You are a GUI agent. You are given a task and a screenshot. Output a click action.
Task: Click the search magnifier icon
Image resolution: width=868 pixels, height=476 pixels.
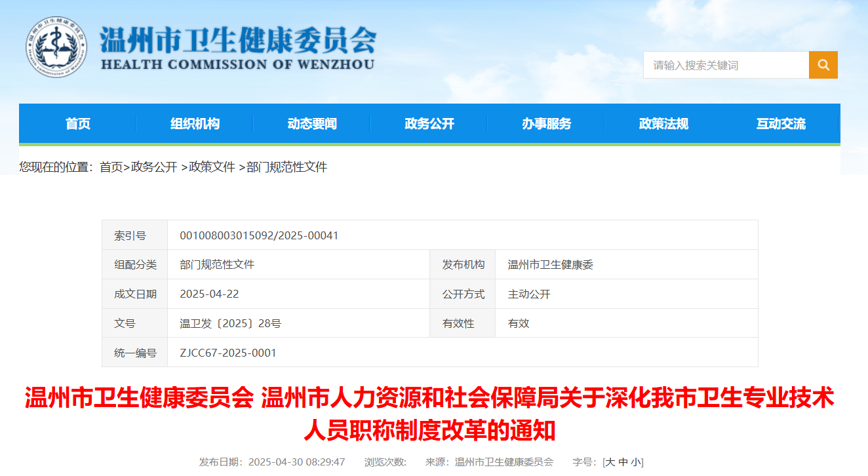(823, 64)
